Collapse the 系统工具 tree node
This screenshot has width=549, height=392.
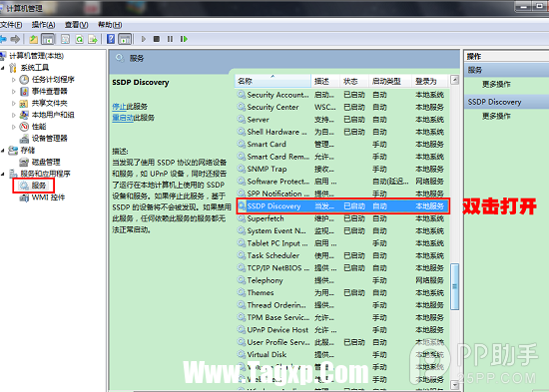point(3,68)
